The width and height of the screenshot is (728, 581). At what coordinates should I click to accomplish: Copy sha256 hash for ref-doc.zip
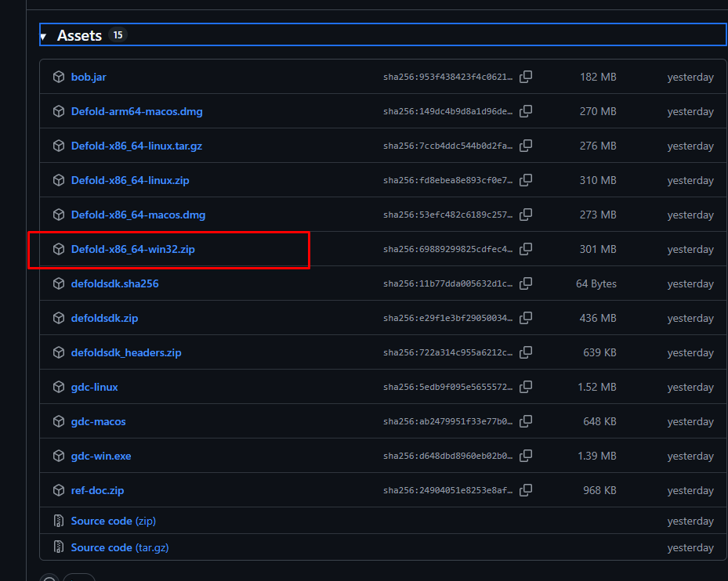click(x=526, y=490)
